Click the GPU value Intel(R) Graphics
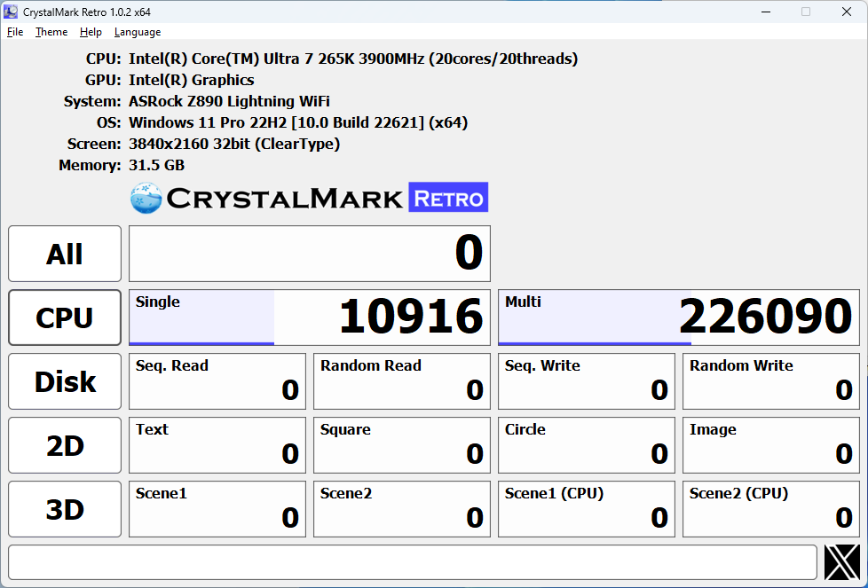 pyautogui.click(x=192, y=80)
